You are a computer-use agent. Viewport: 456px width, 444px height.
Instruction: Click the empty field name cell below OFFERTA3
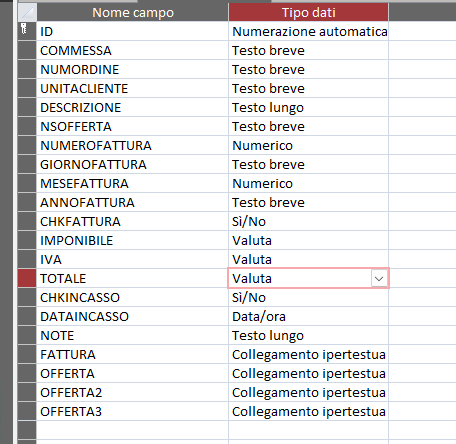[133, 431]
